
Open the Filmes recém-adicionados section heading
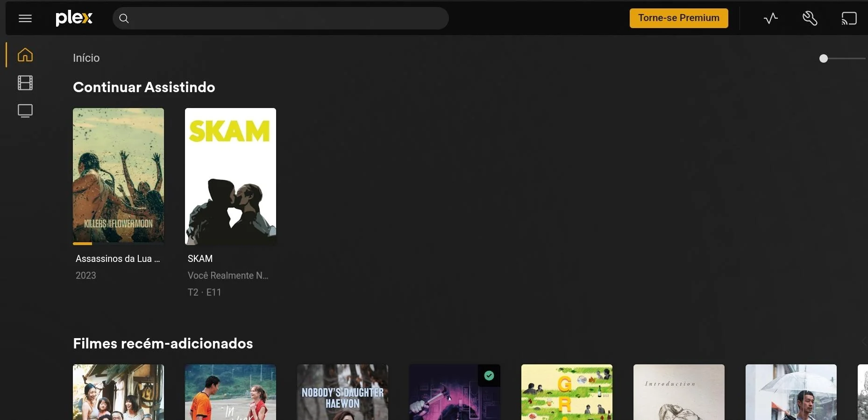(x=163, y=343)
